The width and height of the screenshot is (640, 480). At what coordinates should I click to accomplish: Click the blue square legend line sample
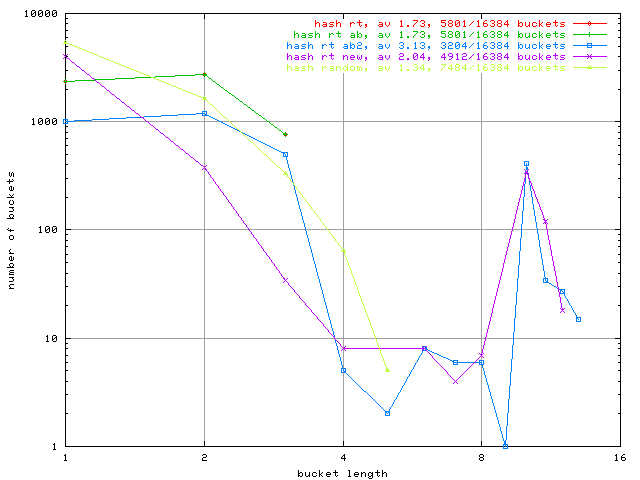pos(589,46)
